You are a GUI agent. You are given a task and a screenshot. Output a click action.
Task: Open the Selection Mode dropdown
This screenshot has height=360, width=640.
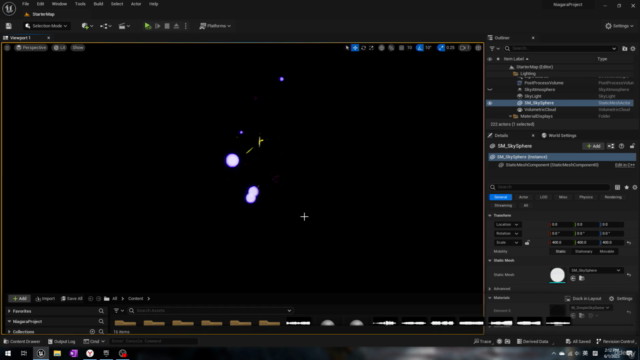[46, 26]
